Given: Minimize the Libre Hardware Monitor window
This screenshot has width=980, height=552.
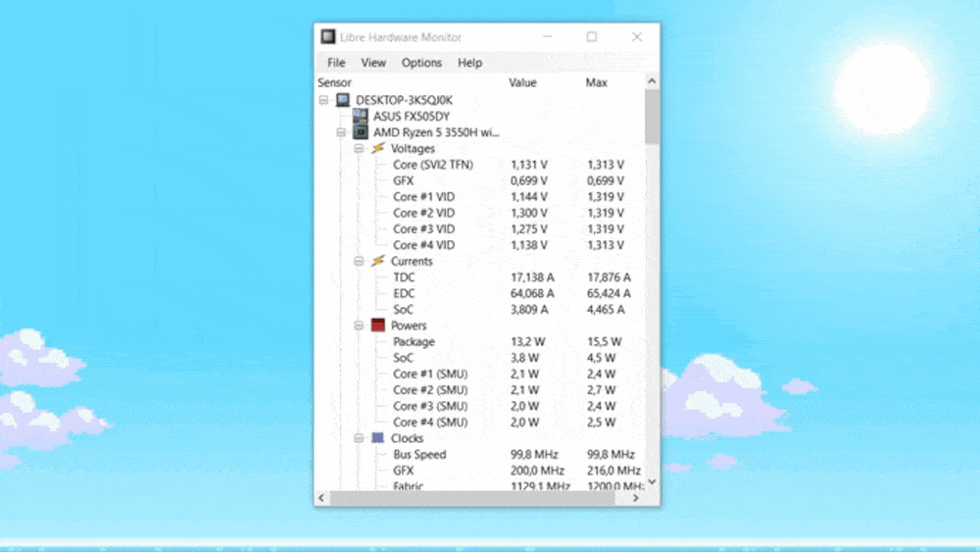Looking at the screenshot, I should click(547, 37).
